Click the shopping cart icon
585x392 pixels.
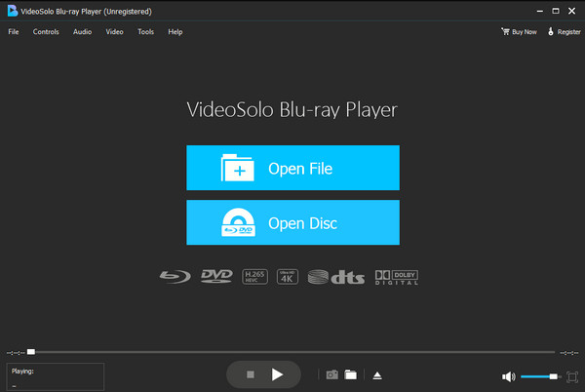coord(505,31)
